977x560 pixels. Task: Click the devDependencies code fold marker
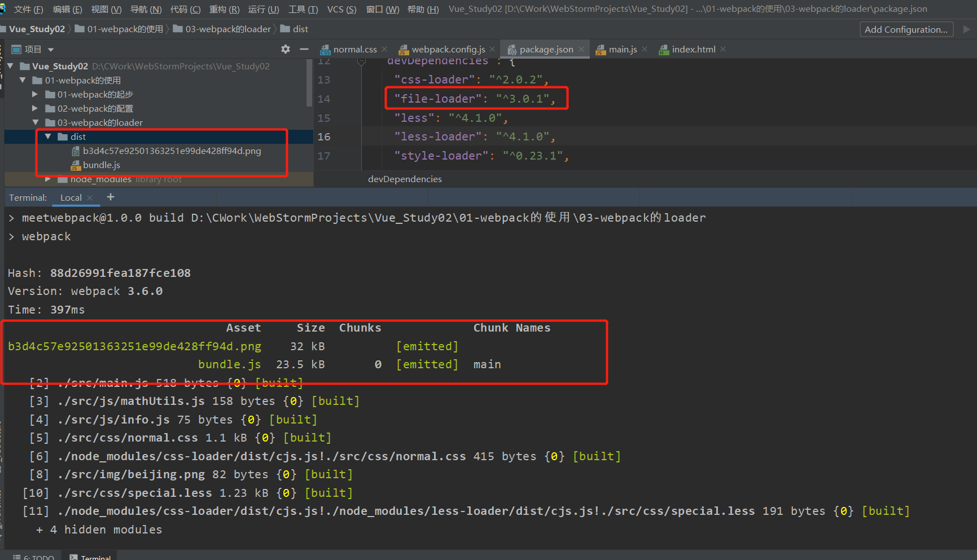(361, 61)
